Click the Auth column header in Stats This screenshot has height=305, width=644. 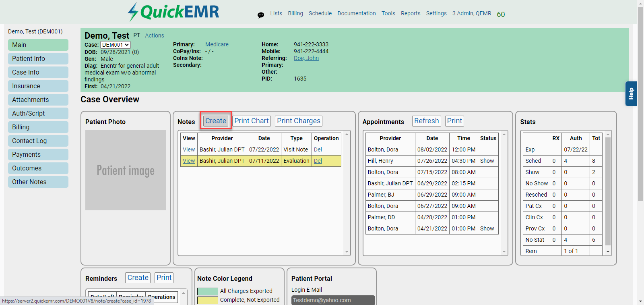point(576,138)
